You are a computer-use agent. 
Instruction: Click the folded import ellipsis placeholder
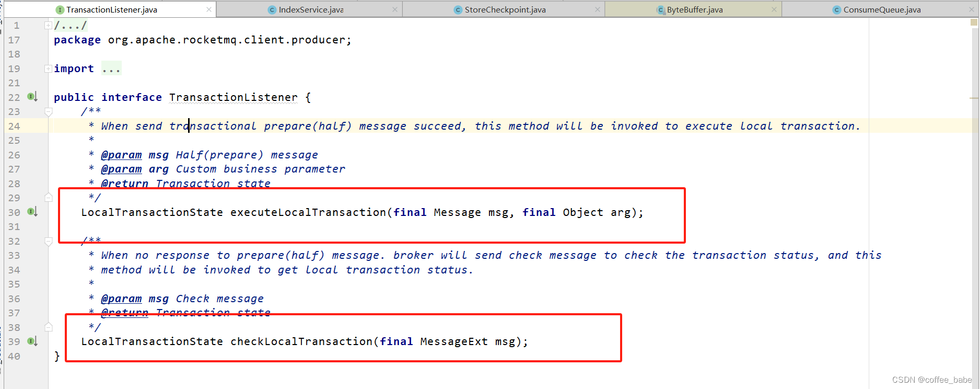click(x=111, y=68)
